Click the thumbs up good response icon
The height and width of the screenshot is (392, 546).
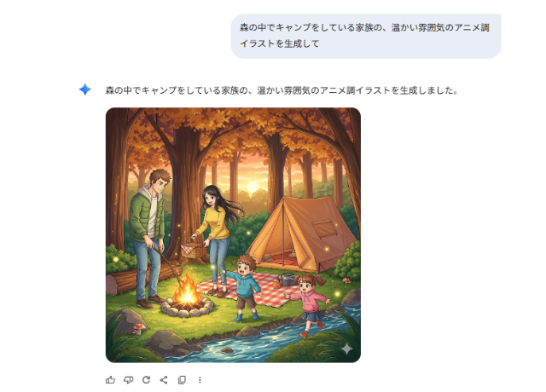[110, 380]
